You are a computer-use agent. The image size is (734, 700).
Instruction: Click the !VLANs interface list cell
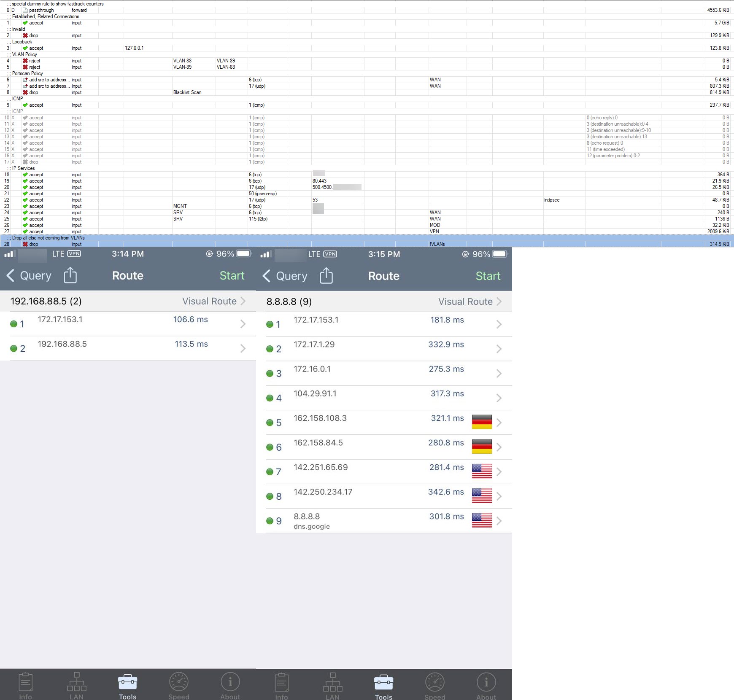click(x=437, y=244)
